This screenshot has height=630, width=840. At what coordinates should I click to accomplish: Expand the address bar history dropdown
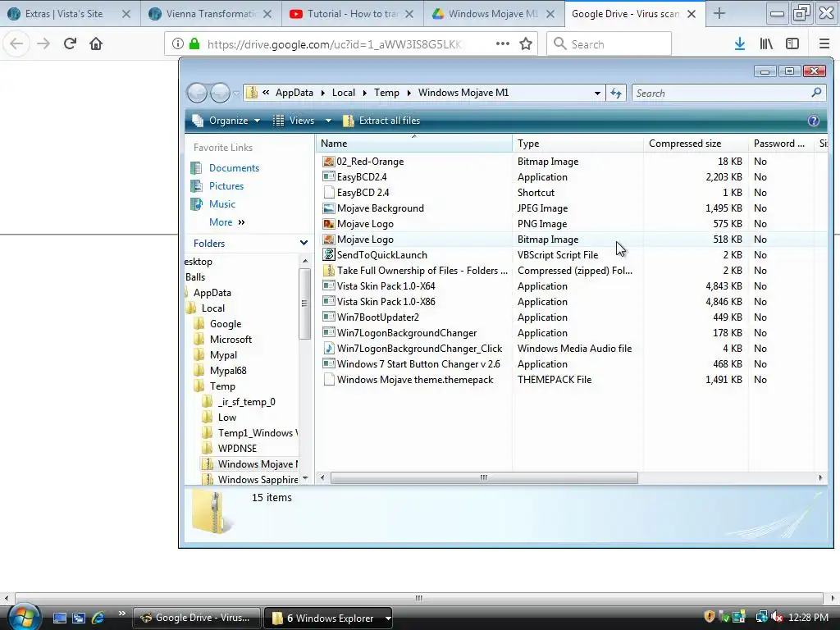coord(597,94)
